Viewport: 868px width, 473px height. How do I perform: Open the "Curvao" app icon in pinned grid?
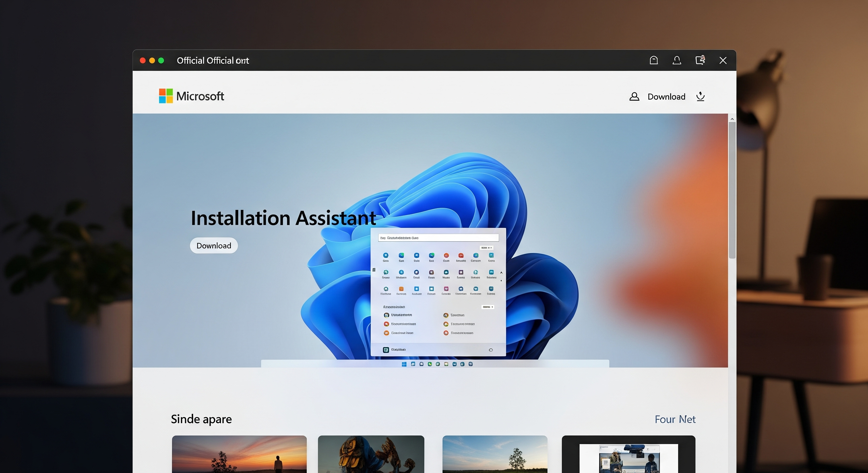point(446,289)
